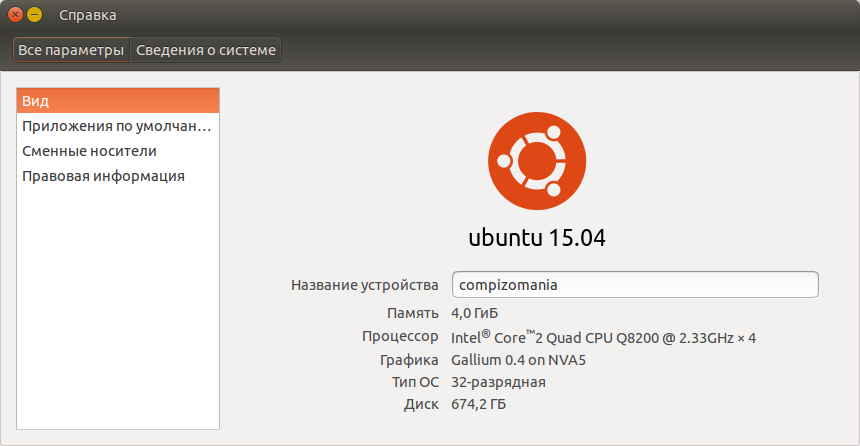Minimize the Справка window

(x=35, y=15)
